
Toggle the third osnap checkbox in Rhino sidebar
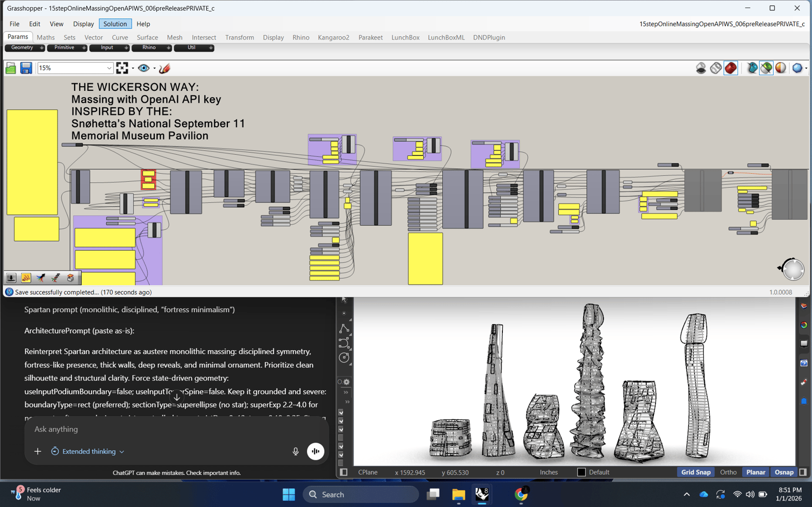pos(341,429)
